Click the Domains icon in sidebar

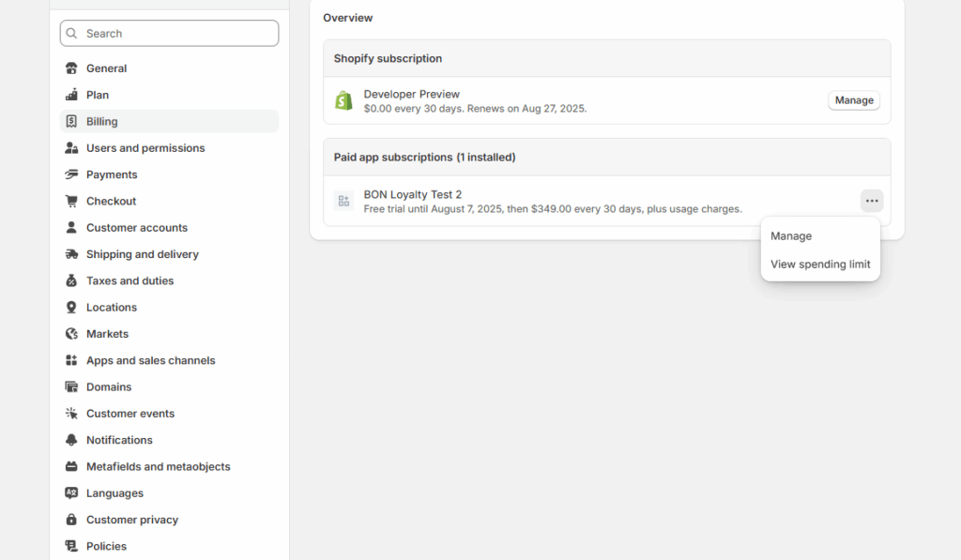71,386
